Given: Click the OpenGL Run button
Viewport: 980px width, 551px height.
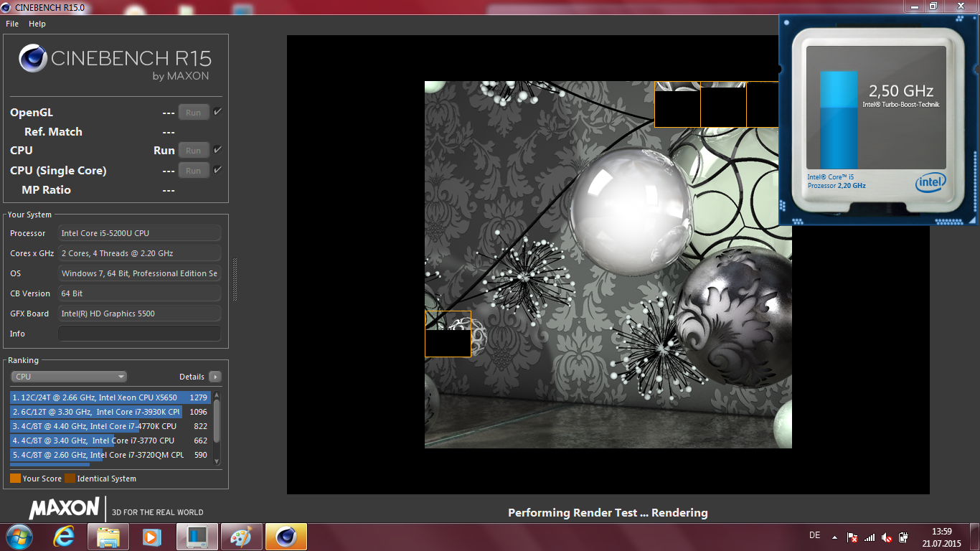Looking at the screenshot, I should coord(194,112).
